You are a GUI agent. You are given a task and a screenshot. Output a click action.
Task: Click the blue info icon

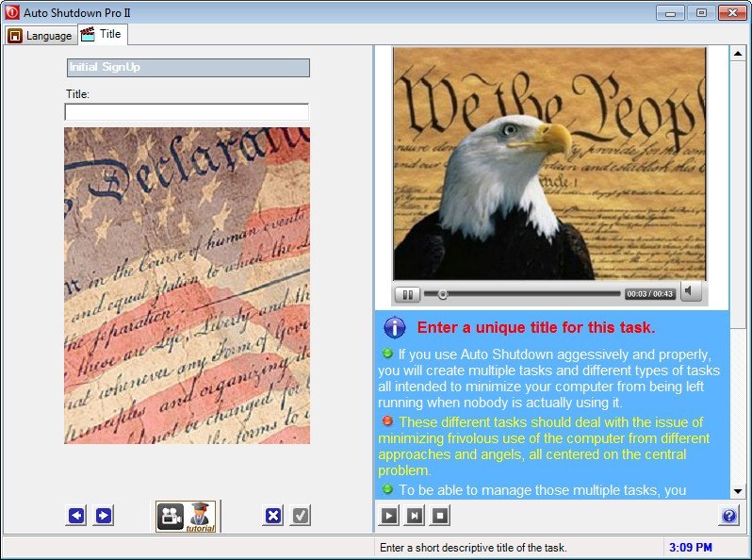coord(394,327)
